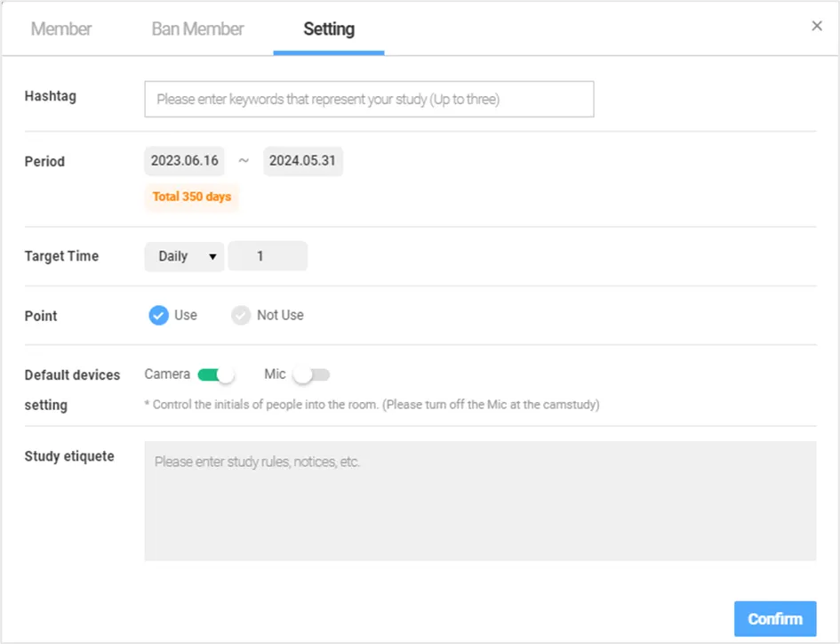The image size is (840, 644).
Task: Click the blue checkmark icon beside Use
Action: click(x=158, y=315)
